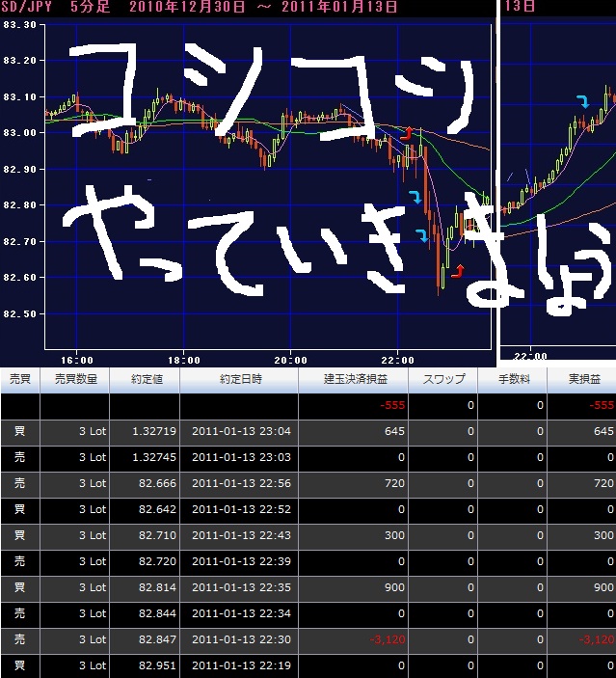The width and height of the screenshot is (616, 678).
Task: Click the 売 cell in the 22:39 row
Action: pos(20,561)
